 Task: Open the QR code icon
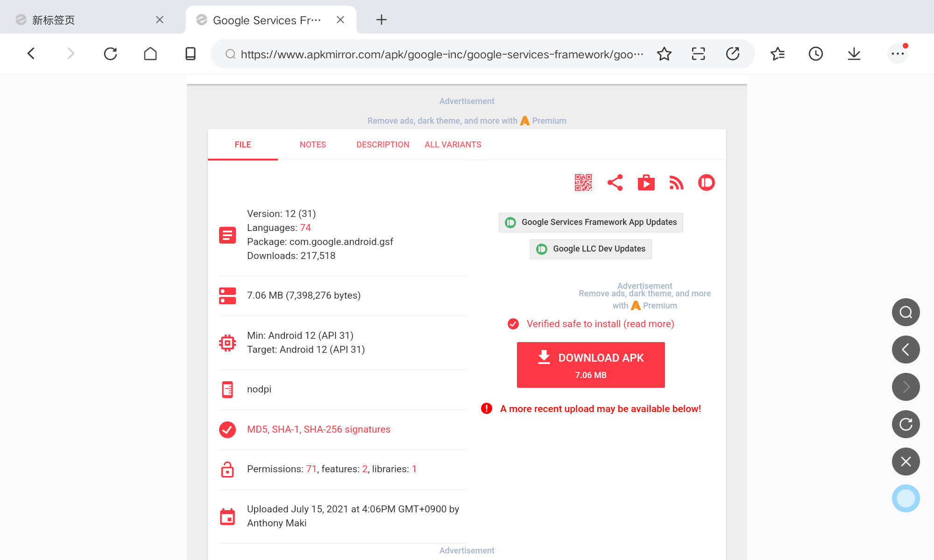(583, 182)
